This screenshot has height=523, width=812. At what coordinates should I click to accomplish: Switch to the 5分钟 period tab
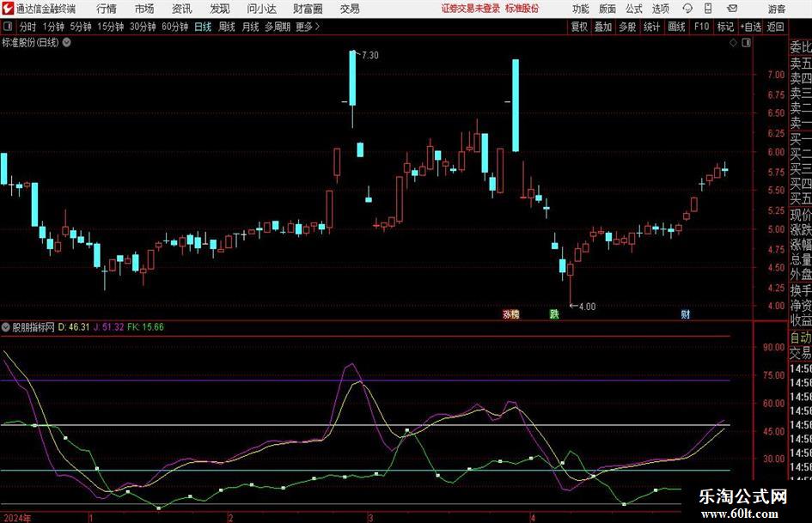81,27
